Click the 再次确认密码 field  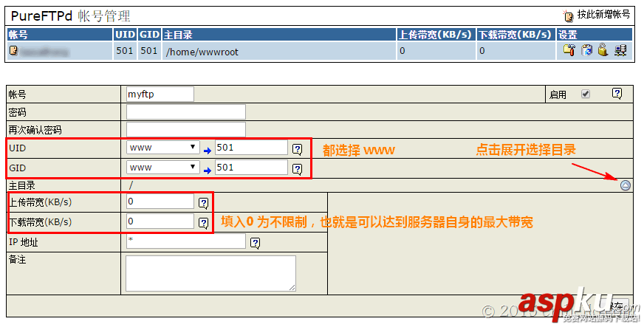[186, 130]
